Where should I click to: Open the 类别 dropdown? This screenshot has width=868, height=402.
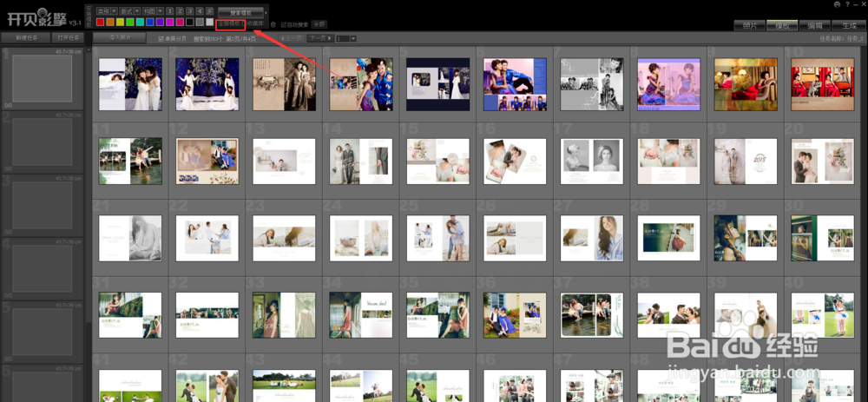pos(107,11)
